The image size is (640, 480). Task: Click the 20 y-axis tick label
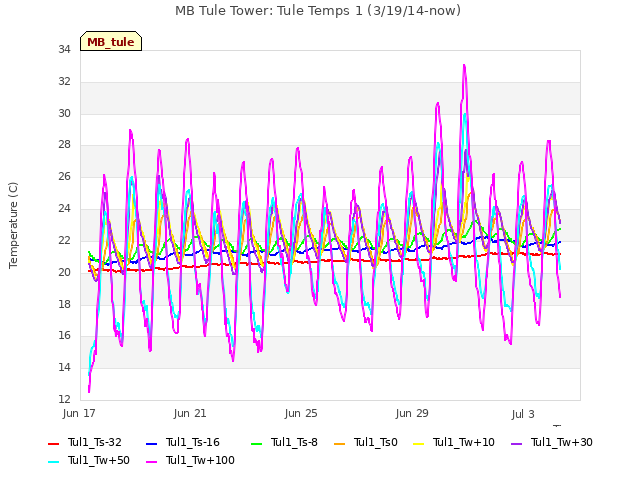pos(64,272)
